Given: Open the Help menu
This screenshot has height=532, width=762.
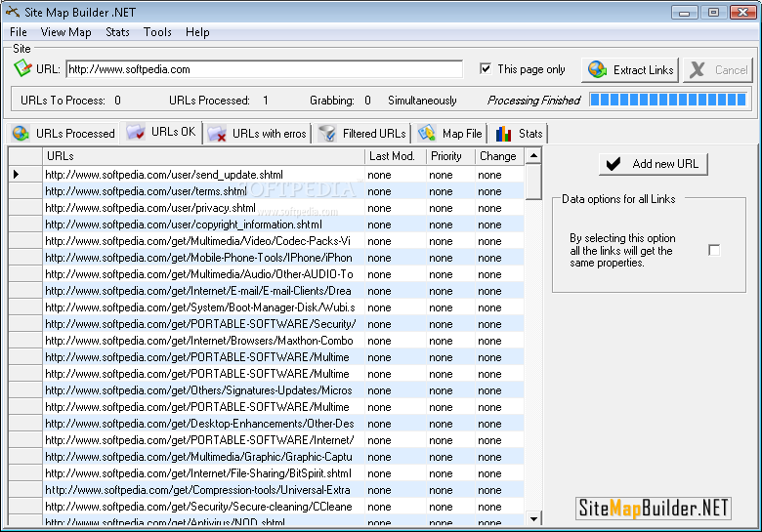Looking at the screenshot, I should coord(197,32).
